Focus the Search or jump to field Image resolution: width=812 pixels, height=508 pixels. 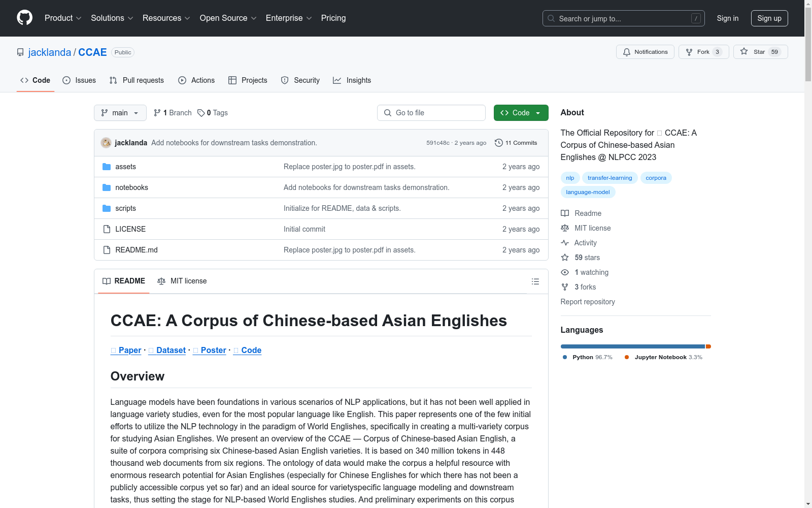pyautogui.click(x=624, y=18)
